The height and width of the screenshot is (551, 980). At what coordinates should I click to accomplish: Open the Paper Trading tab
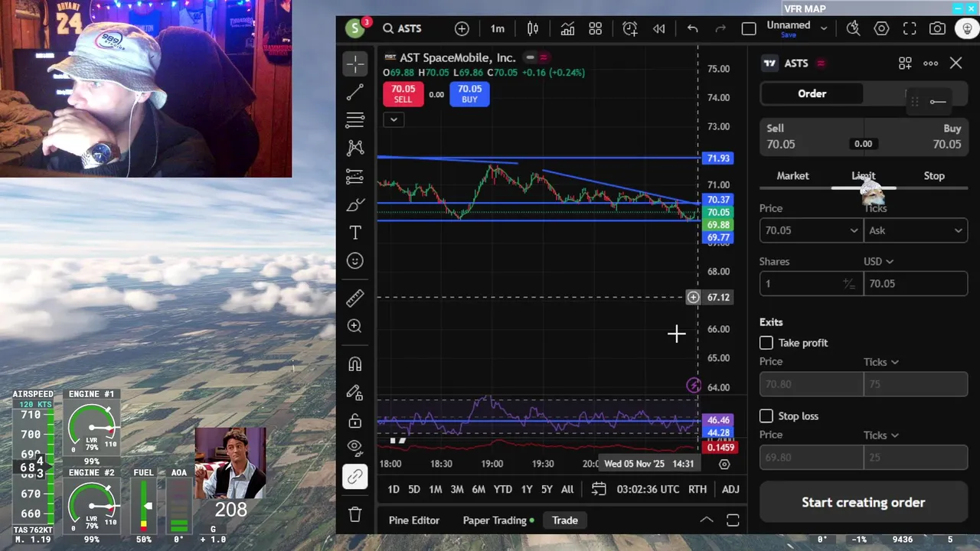[499, 520]
